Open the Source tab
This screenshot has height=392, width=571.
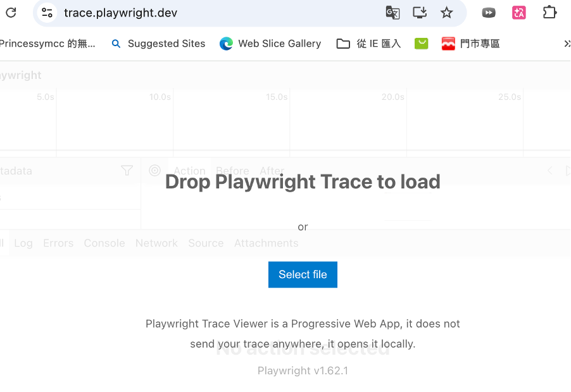pos(206,243)
